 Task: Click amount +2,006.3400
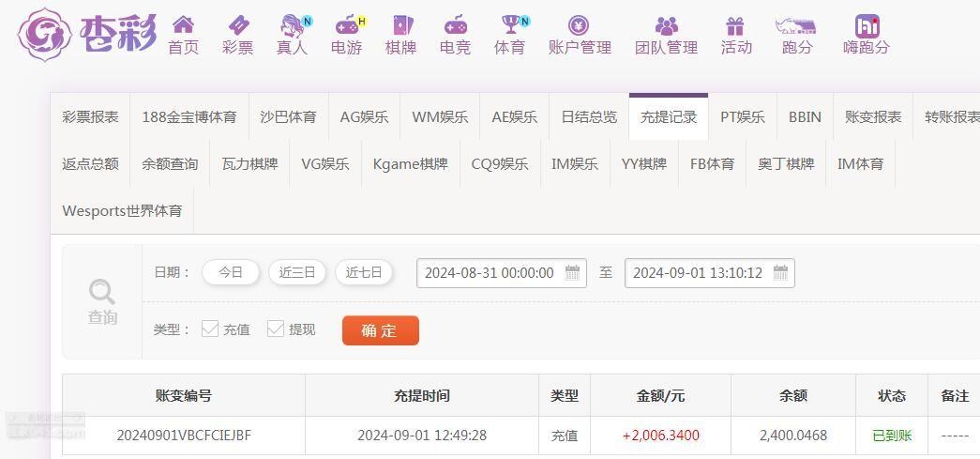(660, 436)
